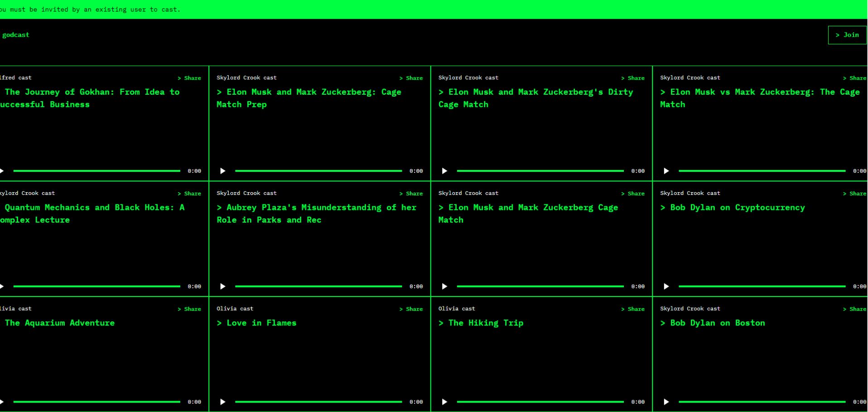
Task: Share The Aquarium Adventure cast
Action: pyautogui.click(x=189, y=309)
